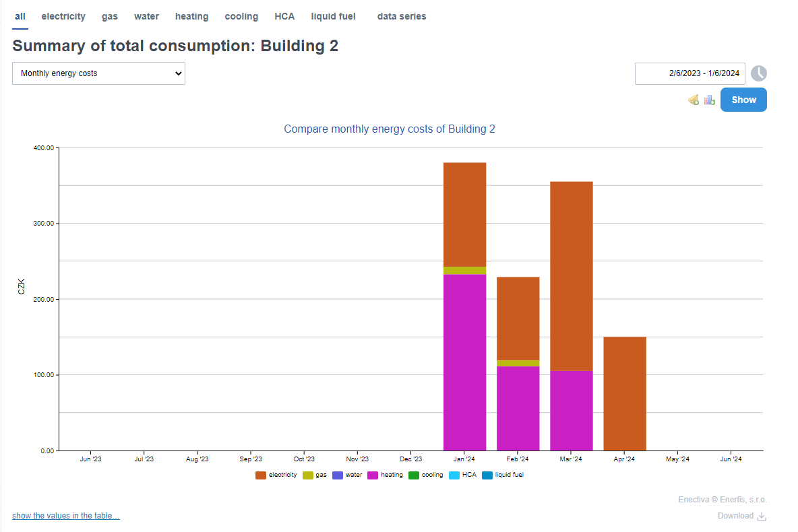Click the add bar chart icon

[709, 100]
